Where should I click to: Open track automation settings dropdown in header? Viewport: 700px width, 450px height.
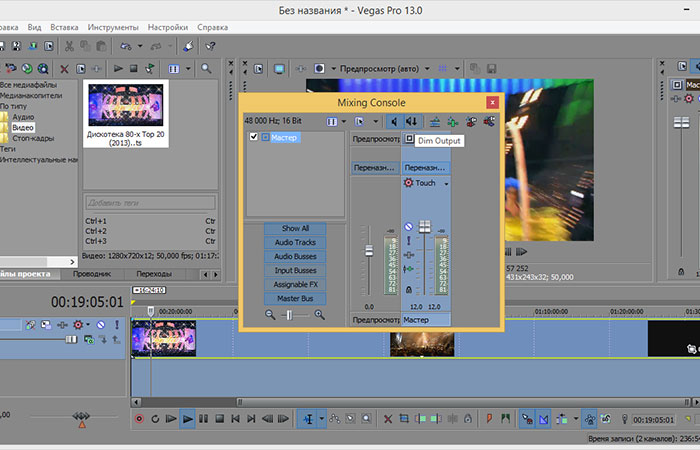click(x=88, y=325)
